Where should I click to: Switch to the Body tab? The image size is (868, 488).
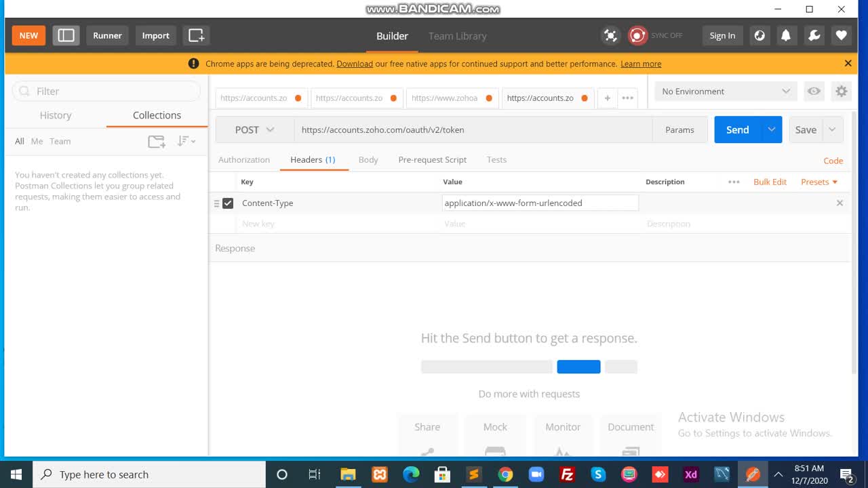tap(368, 160)
